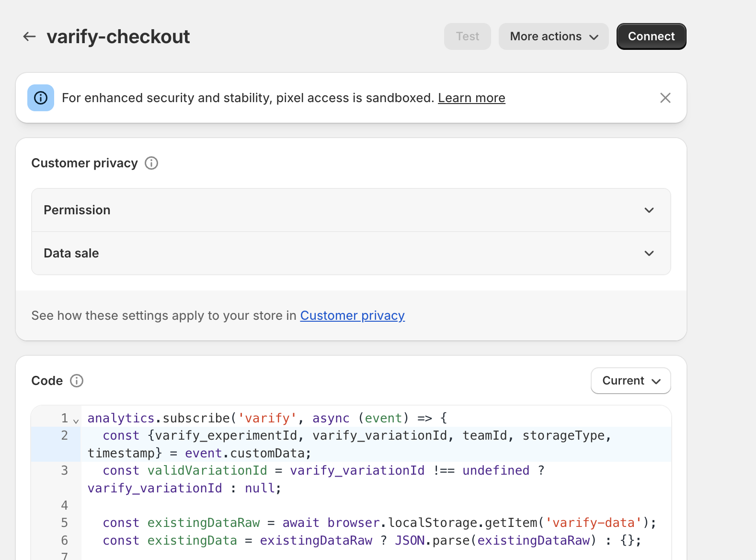
Task: Place cursor on analytics.subscribe code line
Action: pos(267,418)
